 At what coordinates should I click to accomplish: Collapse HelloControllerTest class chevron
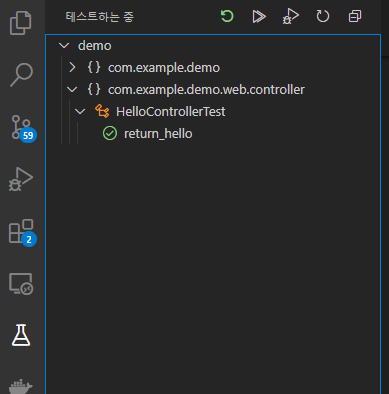click(x=80, y=111)
